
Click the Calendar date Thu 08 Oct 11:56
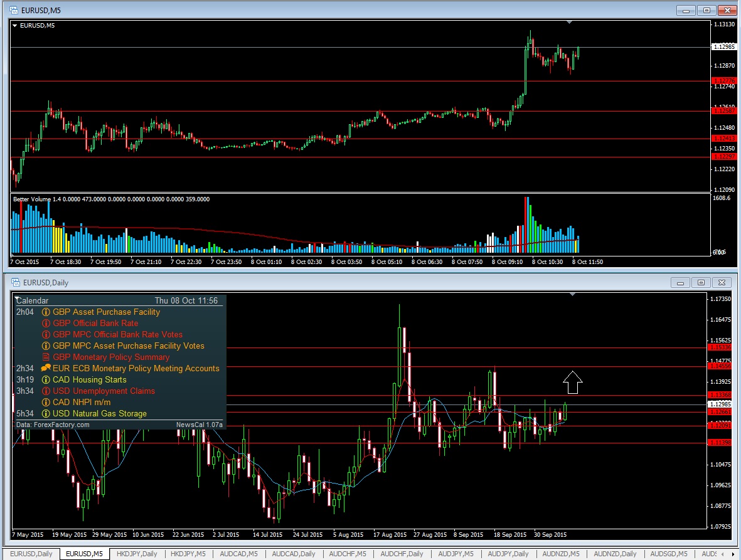(186, 300)
